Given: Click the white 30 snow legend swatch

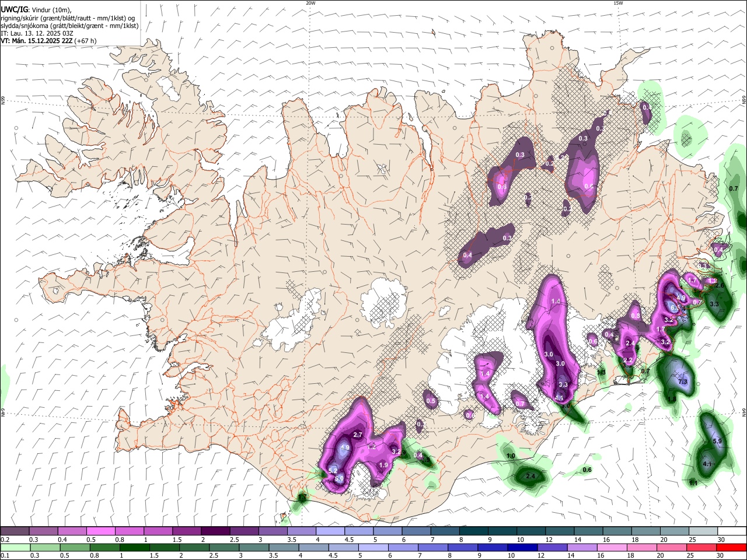Looking at the screenshot, I should [732, 531].
